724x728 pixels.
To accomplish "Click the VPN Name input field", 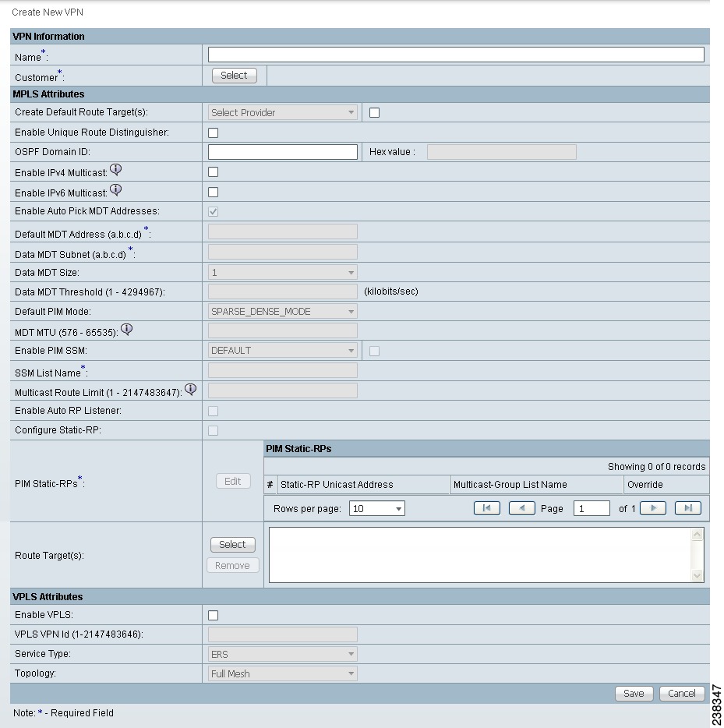I will tap(456, 55).
